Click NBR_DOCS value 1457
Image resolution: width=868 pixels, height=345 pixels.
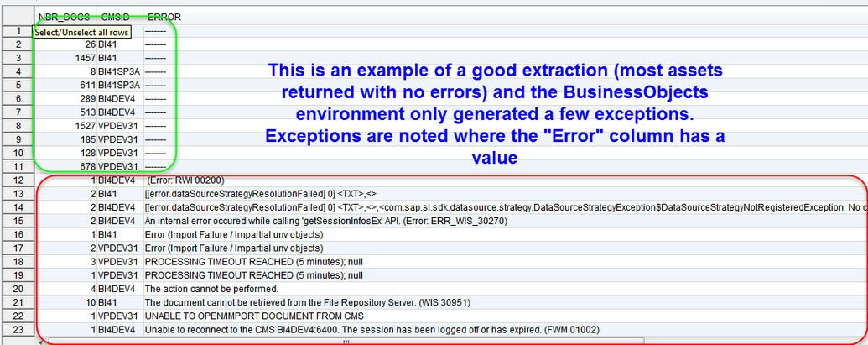coord(86,58)
